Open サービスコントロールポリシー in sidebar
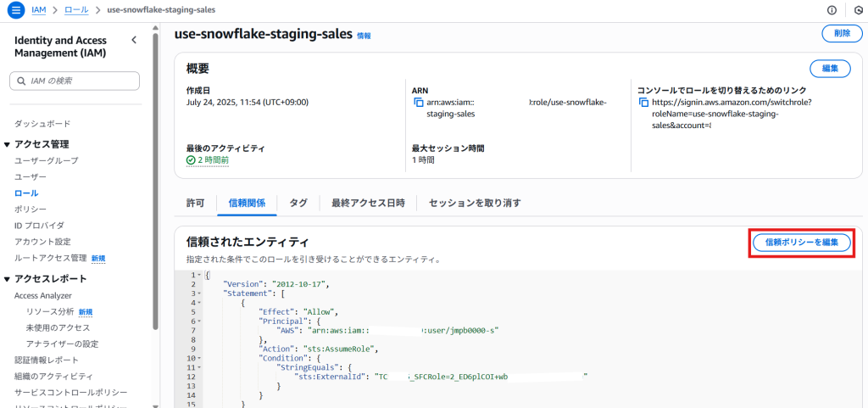868x408 pixels. coord(71,393)
